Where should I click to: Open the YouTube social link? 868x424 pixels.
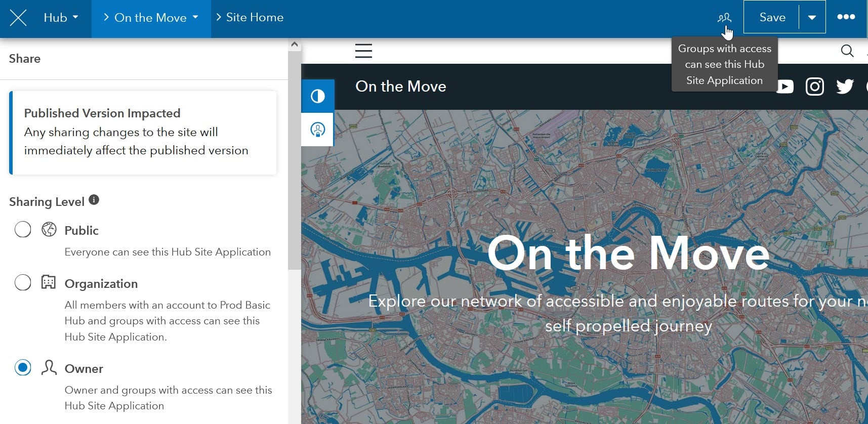click(784, 87)
